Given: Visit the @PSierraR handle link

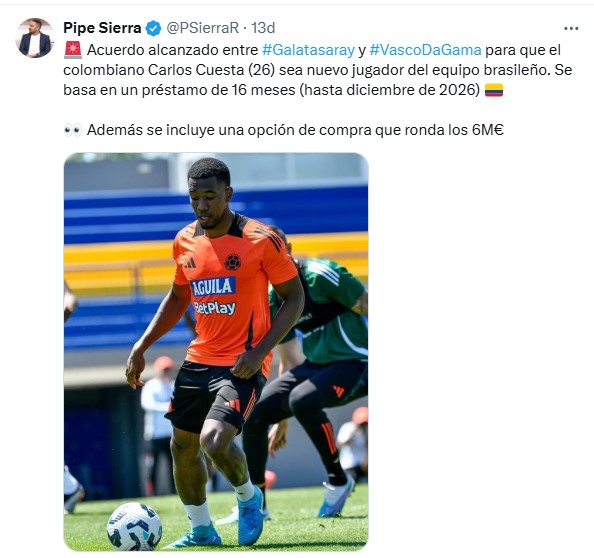Looking at the screenshot, I should click(203, 28).
